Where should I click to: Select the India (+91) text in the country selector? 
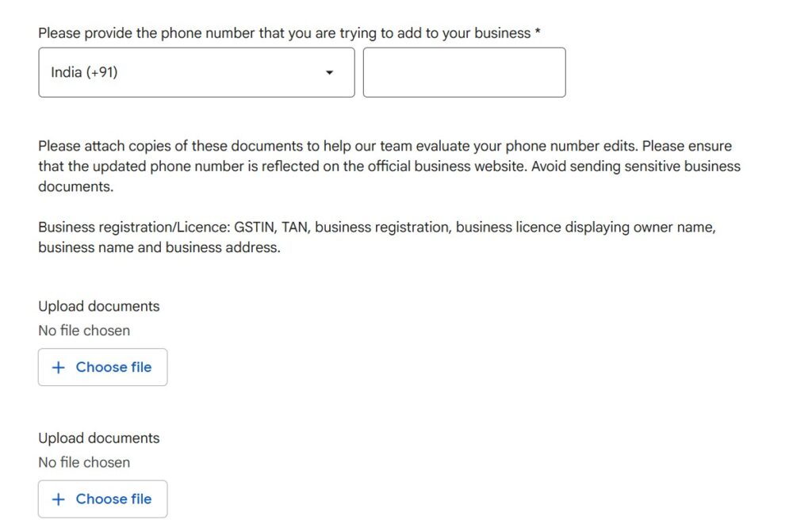tap(84, 72)
